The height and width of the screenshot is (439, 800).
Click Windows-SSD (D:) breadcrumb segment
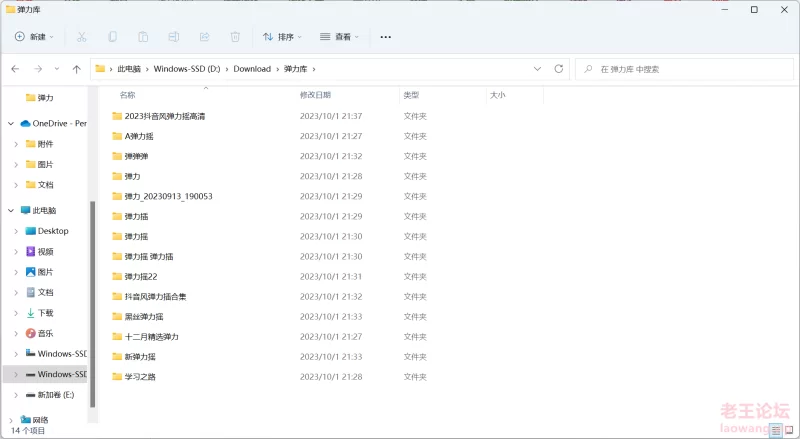pos(187,69)
